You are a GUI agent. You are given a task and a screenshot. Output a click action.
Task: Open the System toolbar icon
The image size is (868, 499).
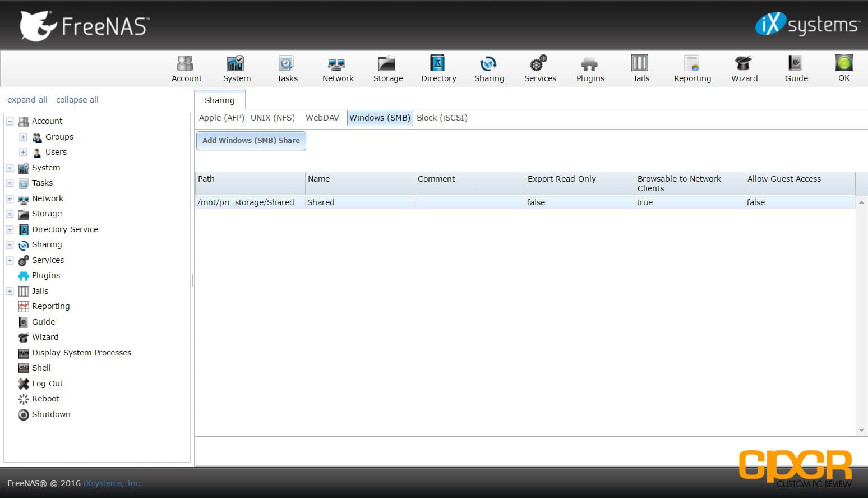(x=237, y=69)
